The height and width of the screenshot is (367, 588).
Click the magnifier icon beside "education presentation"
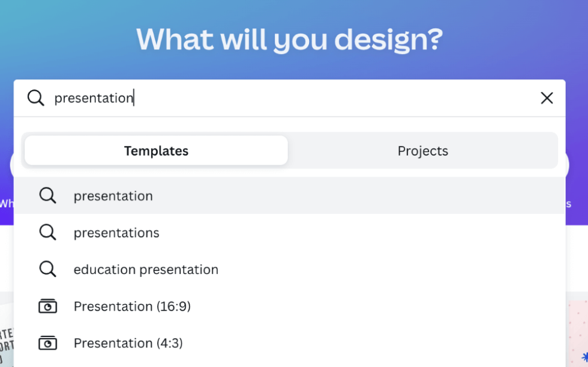tap(48, 269)
